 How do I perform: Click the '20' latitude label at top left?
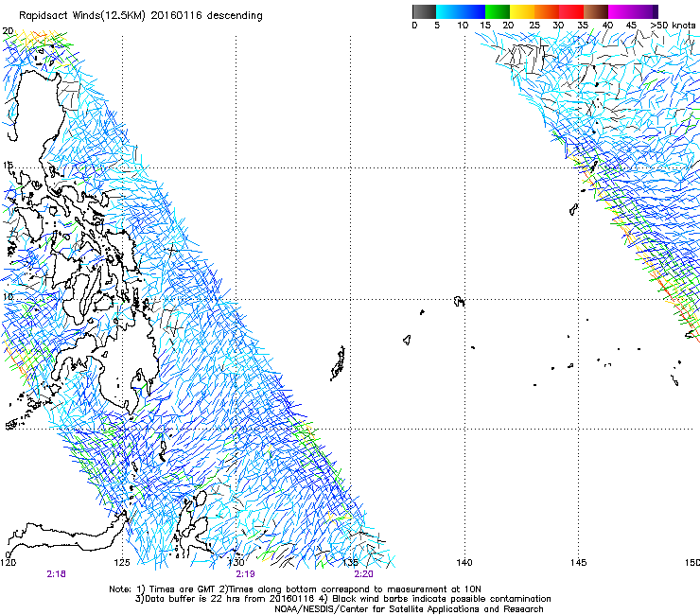point(8,31)
